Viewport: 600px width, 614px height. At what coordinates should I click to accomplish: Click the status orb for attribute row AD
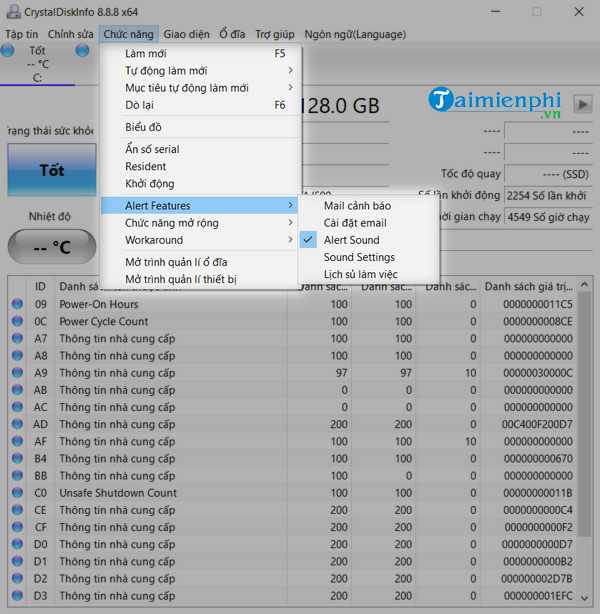click(x=17, y=425)
